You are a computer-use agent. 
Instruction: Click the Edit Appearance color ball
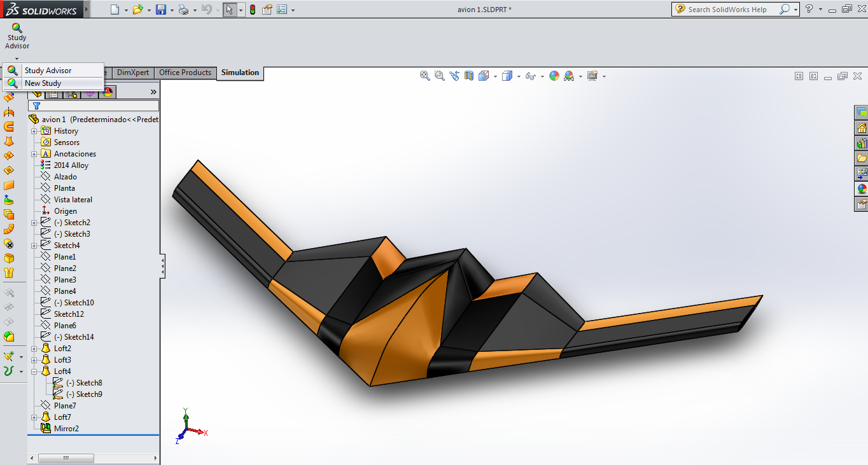tap(554, 76)
